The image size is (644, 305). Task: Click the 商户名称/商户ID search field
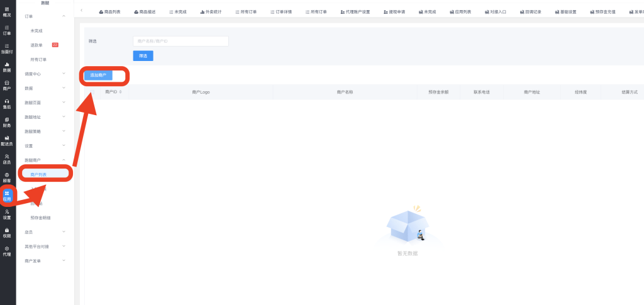click(x=180, y=41)
